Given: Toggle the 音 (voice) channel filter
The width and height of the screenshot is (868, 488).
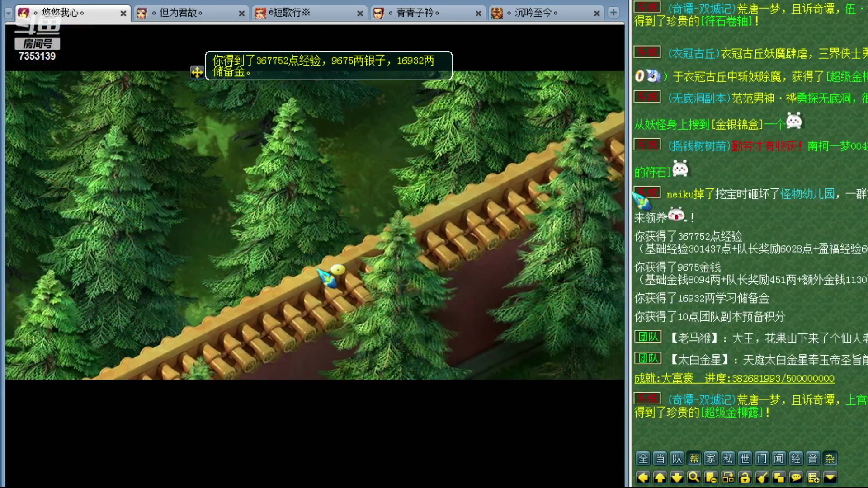Looking at the screenshot, I should 813,459.
